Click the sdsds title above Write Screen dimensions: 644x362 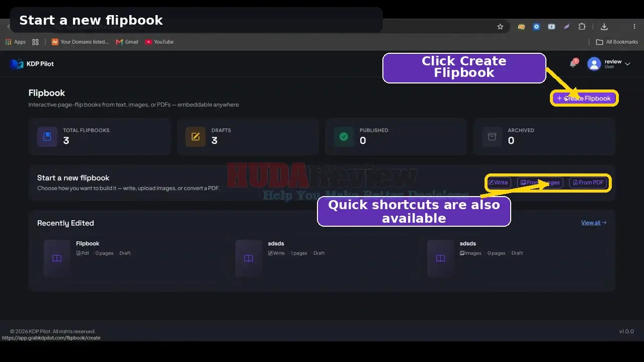[276, 243]
